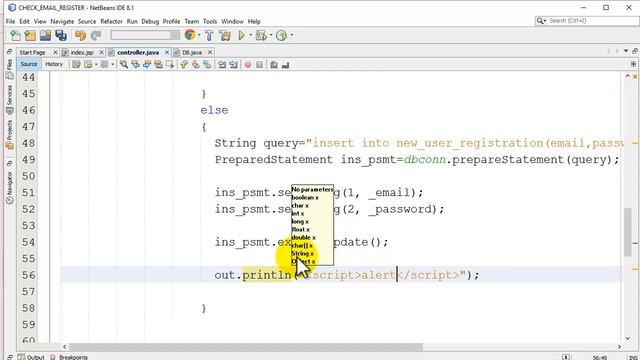Close the DB.java tab
Screen dimensions: 640x360
(x=210, y=53)
